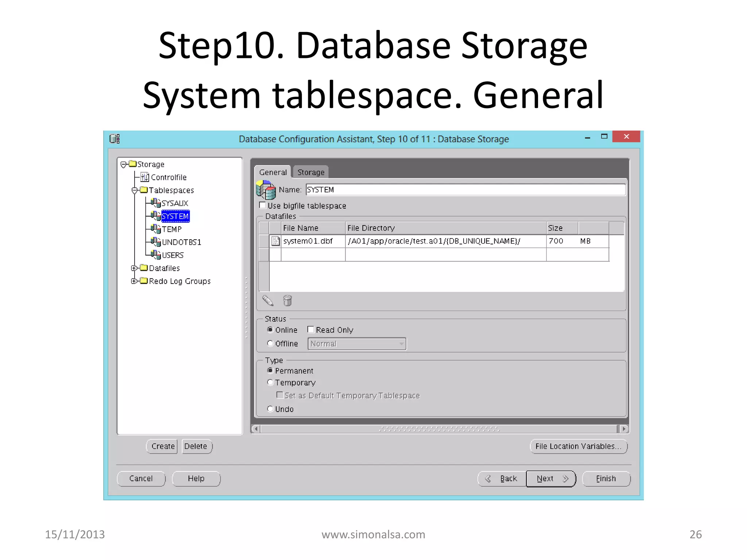
Task: Select the highlighted SYSTEM tablespace label
Action: [175, 216]
